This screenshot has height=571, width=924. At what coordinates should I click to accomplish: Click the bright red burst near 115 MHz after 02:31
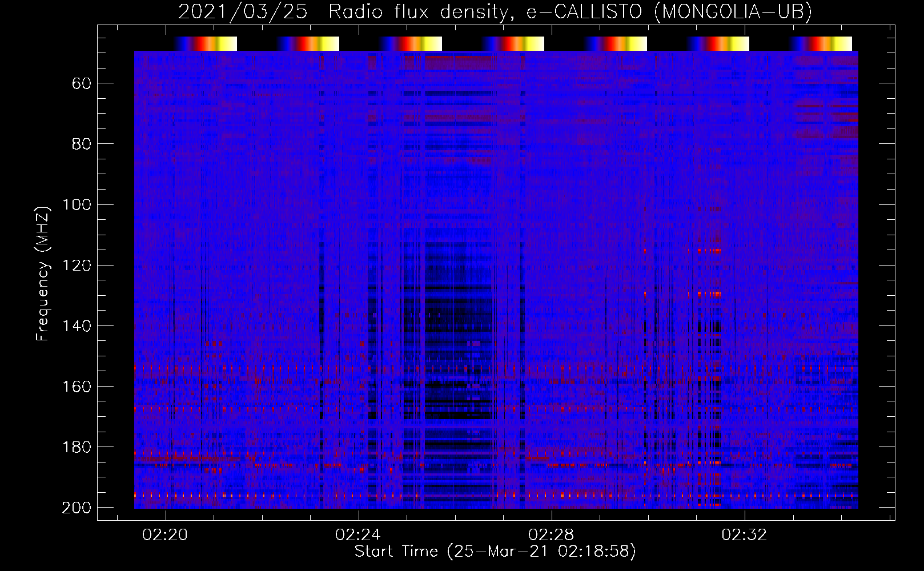pos(709,250)
